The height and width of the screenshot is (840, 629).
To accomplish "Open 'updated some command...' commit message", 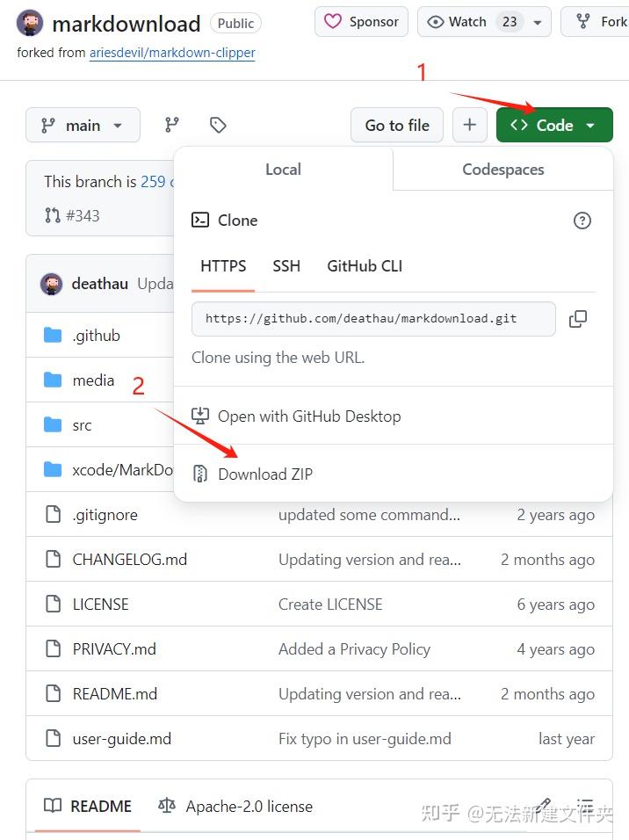I will (x=369, y=515).
